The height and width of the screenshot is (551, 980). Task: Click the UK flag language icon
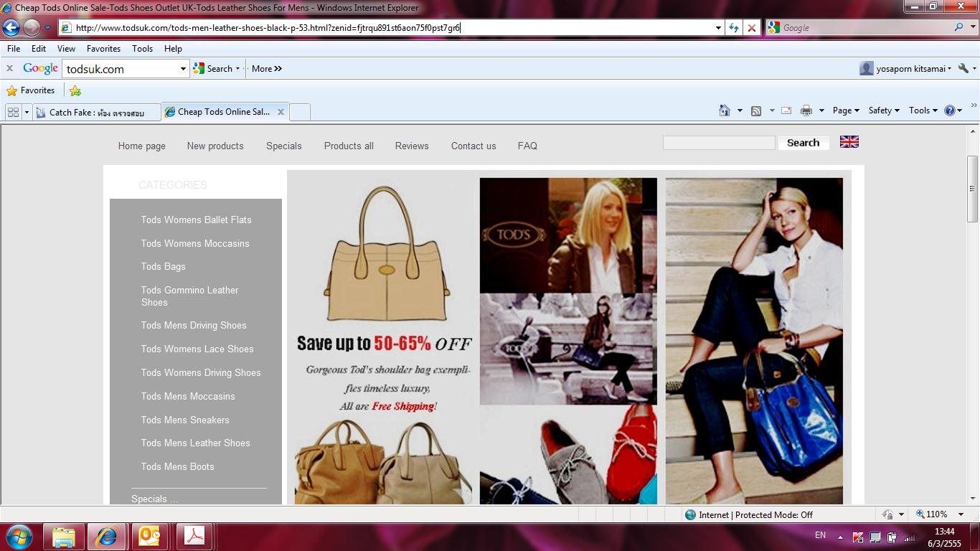[x=849, y=142]
